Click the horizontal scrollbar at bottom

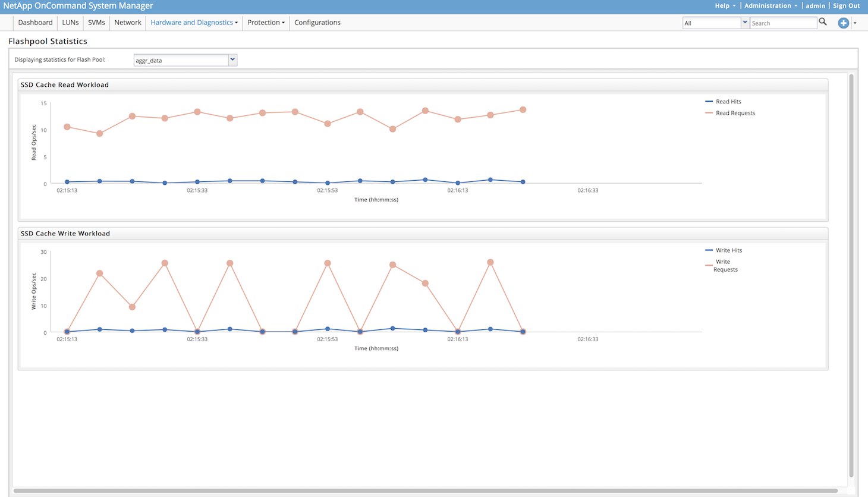425,491
